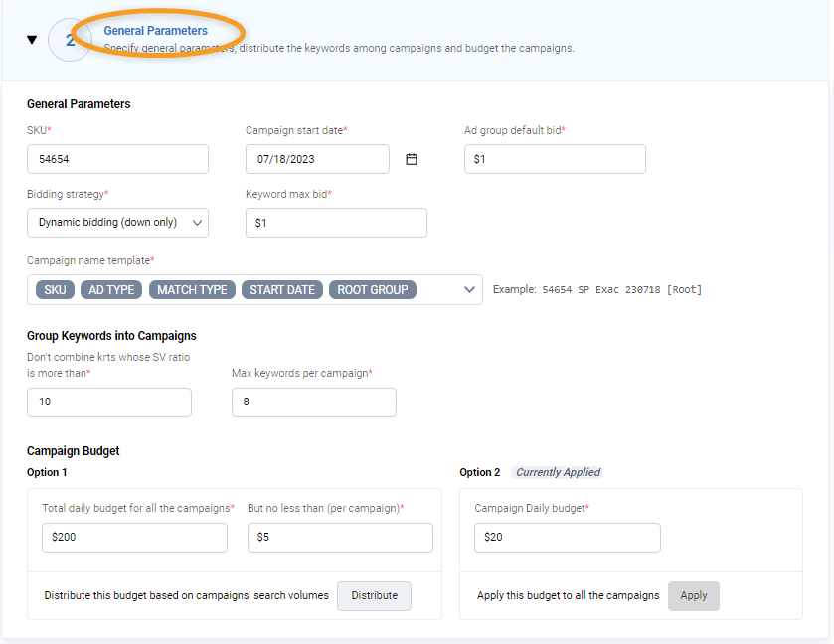Screen dimensions: 834x644
Task: Click the Apply budget button
Action: pos(694,595)
